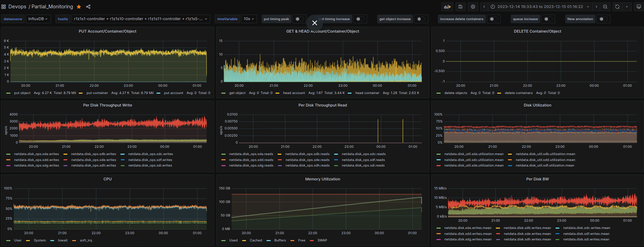Image resolution: width=644 pixels, height=247 pixels.
Task: Open the InfluxDB datasource dropdown
Action: coord(38,19)
